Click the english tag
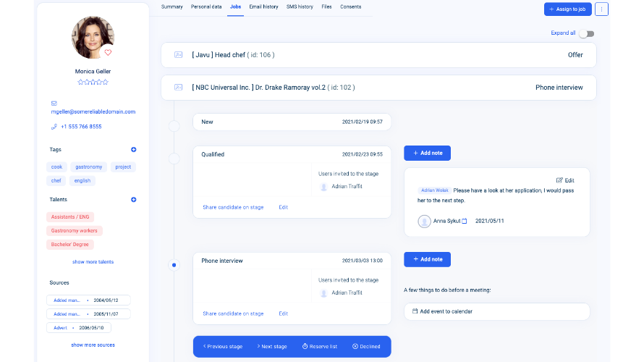Screen dimensions: 644x362 coord(82,181)
